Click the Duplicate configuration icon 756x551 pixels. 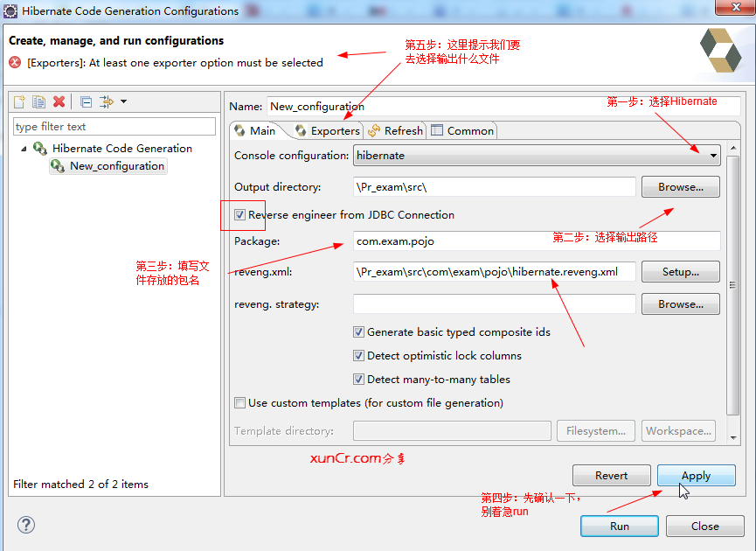pyautogui.click(x=38, y=101)
